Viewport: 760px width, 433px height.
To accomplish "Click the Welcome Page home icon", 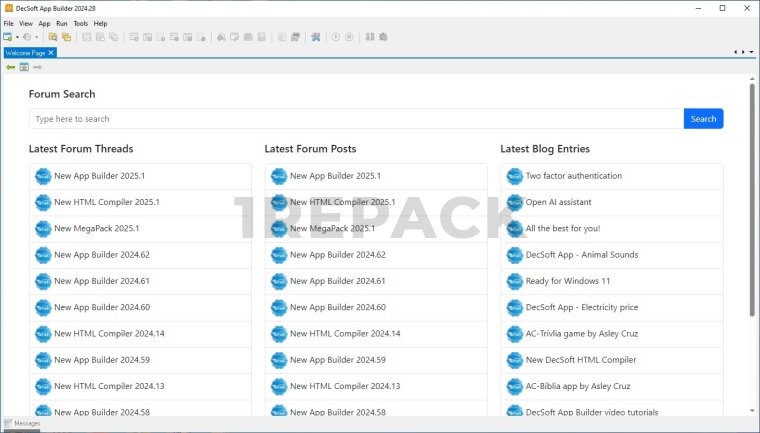I will tap(24, 67).
